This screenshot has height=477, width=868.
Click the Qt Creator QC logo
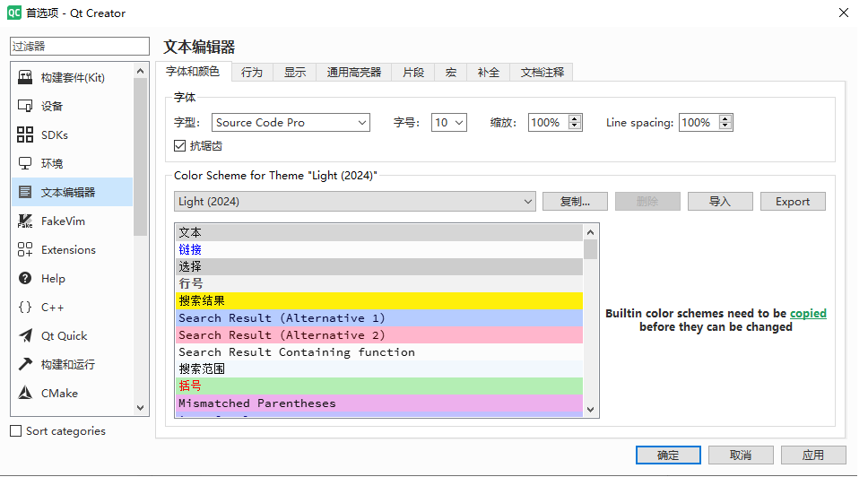click(13, 13)
